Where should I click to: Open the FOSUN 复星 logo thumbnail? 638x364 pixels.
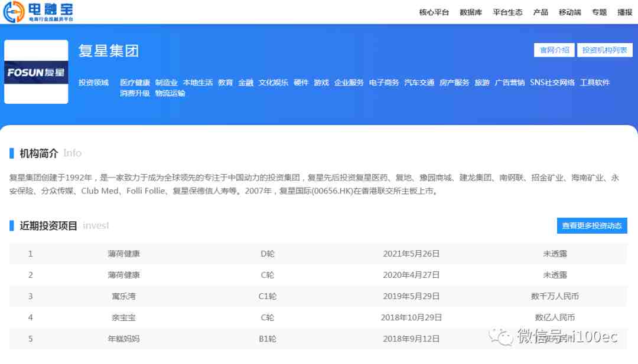tap(36, 72)
